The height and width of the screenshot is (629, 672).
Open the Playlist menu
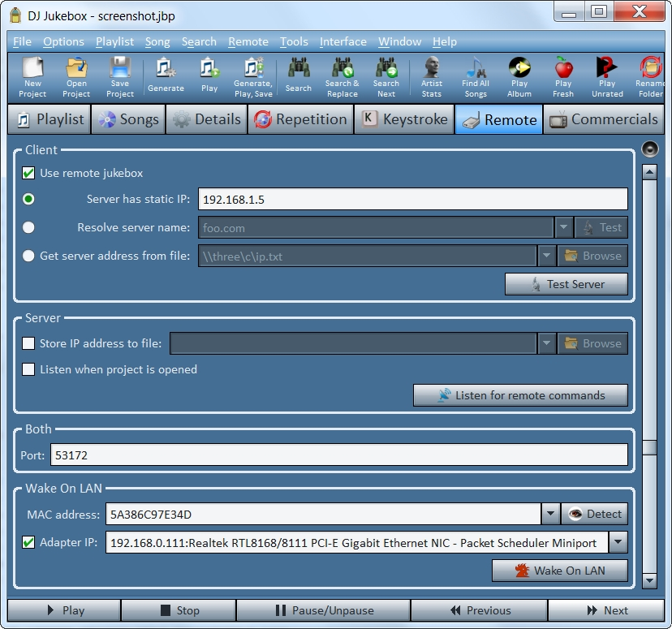(115, 41)
